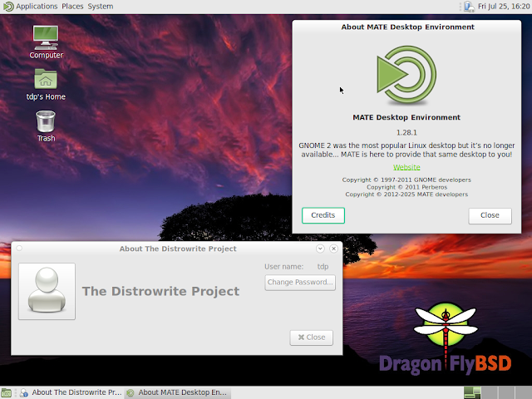Click the Copyright © 2011 Perberos line
The width and height of the screenshot is (532, 399).
(406, 187)
